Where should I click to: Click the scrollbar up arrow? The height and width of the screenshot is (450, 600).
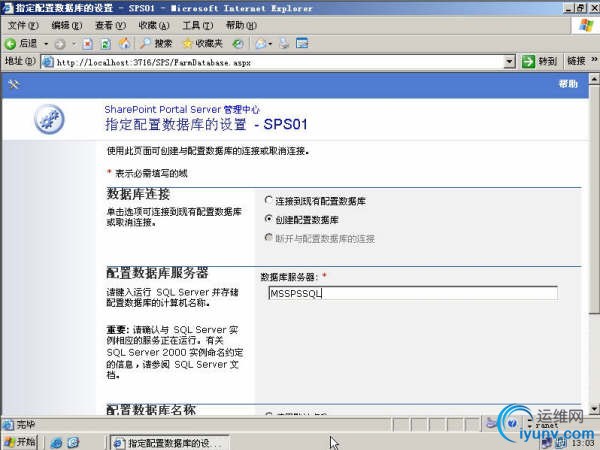594,79
